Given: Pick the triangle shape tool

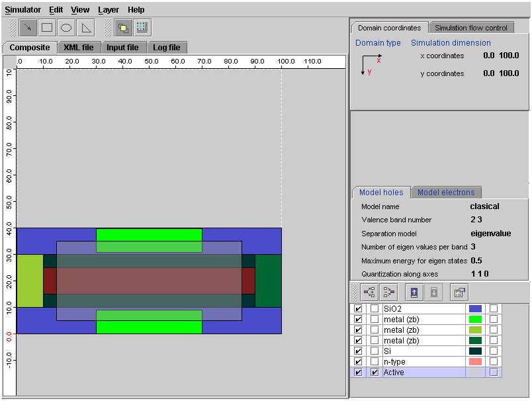Looking at the screenshot, I should tap(86, 28).
